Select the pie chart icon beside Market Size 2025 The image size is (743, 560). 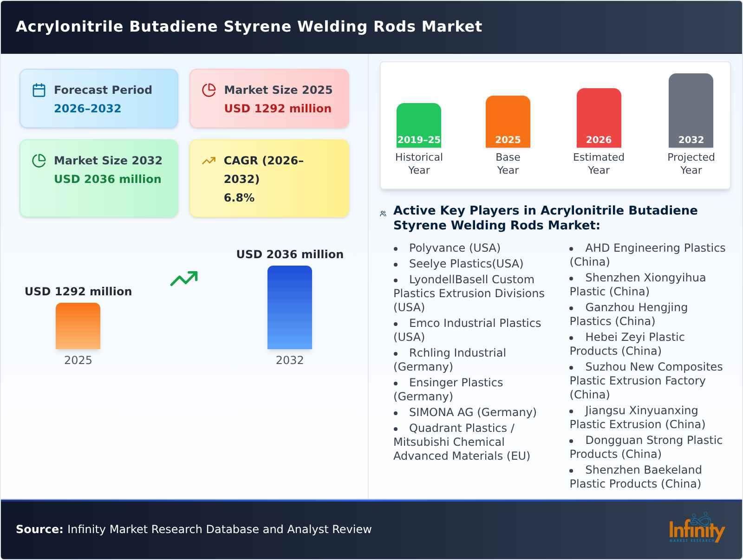(209, 90)
